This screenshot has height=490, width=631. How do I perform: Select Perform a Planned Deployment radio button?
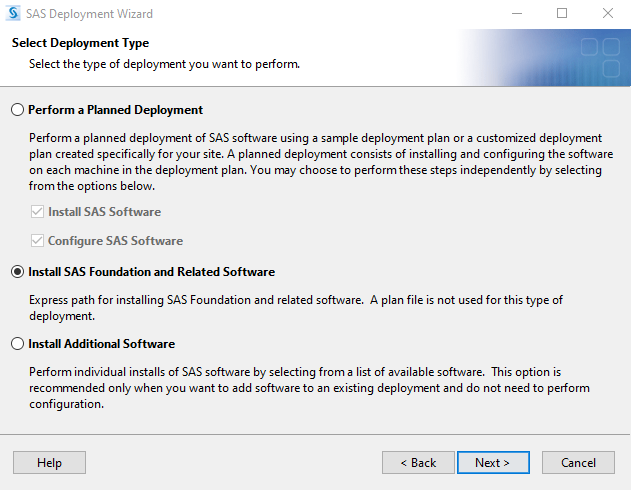click(17, 109)
